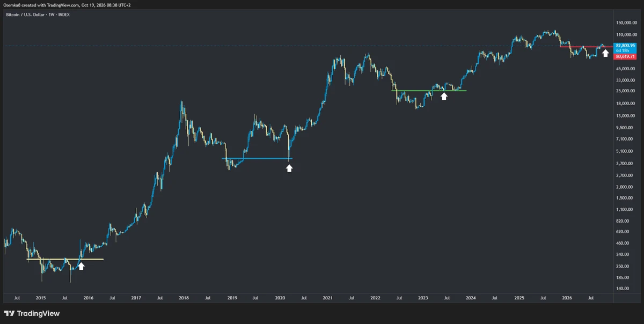Click the 2025 label on the time axis
The width and height of the screenshot is (644, 324).
click(x=519, y=297)
